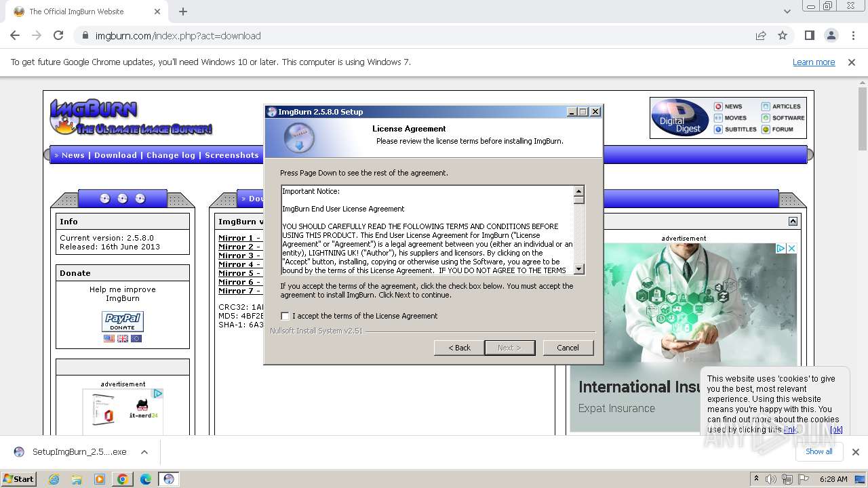
Task: Click the Back button in ImgBurn Setup
Action: point(459,348)
